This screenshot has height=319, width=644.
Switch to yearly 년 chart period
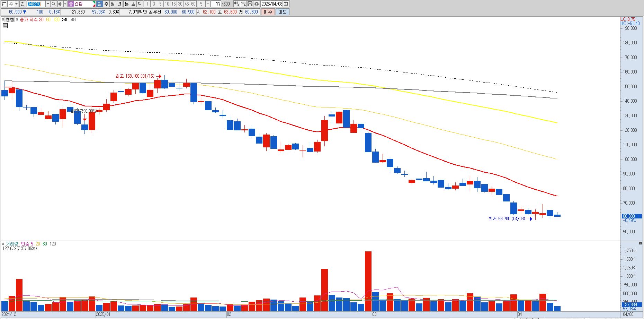click(x=119, y=4)
